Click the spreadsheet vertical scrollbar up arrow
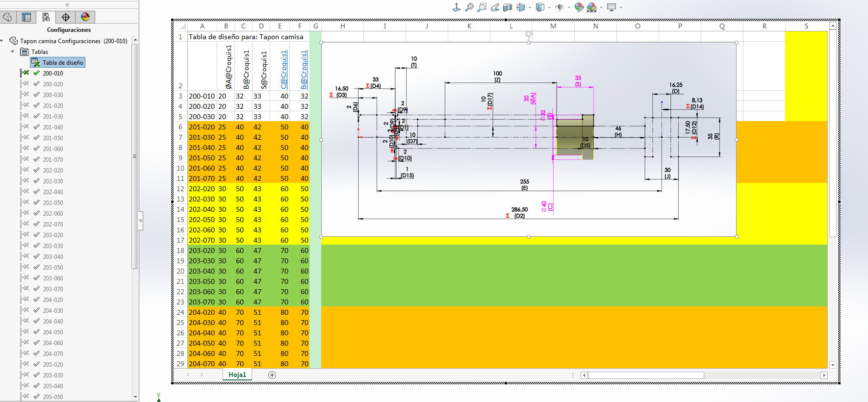 (833, 25)
